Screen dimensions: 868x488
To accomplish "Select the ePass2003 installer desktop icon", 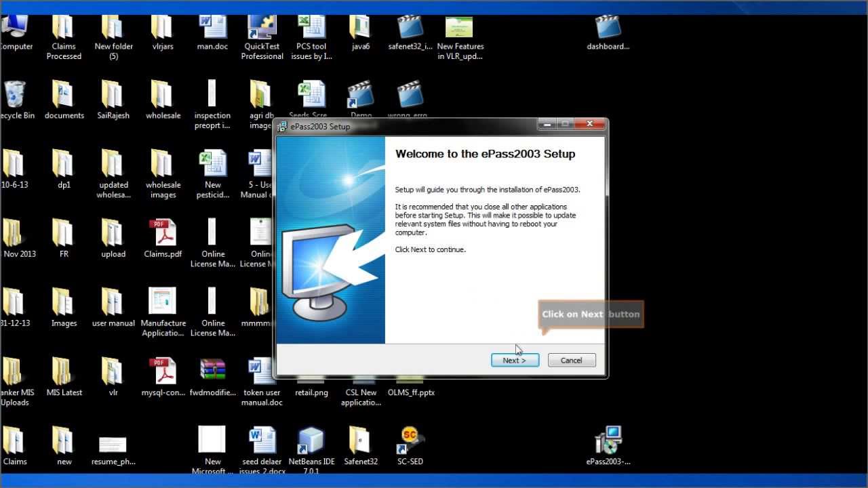I will (608, 441).
